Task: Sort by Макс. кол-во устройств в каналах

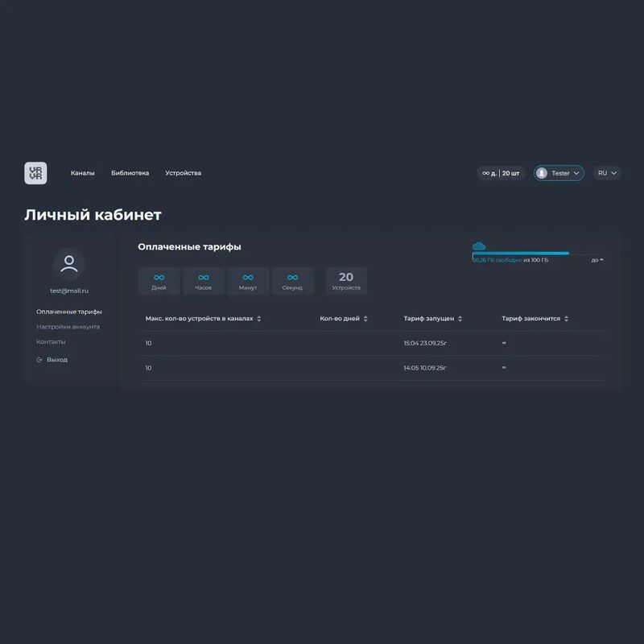Action: [258, 319]
